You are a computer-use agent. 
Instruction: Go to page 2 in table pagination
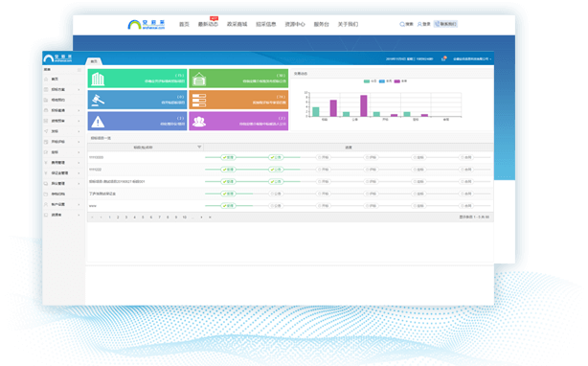click(118, 217)
